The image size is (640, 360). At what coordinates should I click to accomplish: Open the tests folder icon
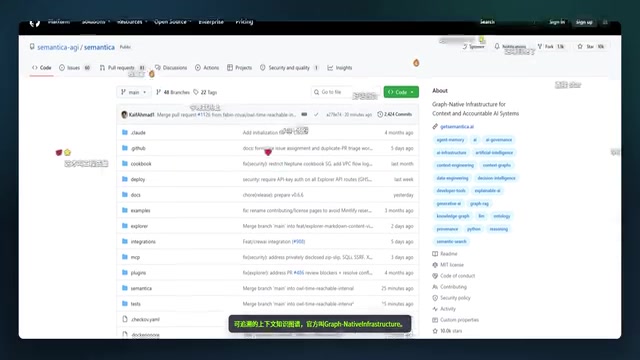coord(125,303)
